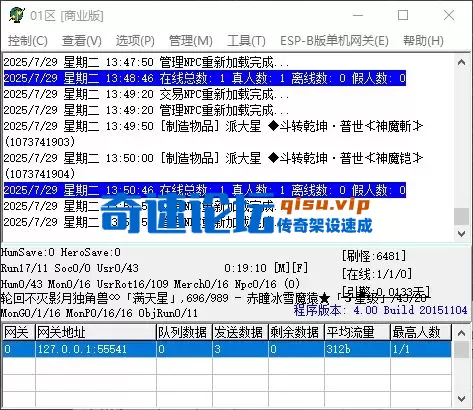The width and height of the screenshot is (473, 410).
Task: Click the [刷怪:6481] status text
Action: click(374, 256)
